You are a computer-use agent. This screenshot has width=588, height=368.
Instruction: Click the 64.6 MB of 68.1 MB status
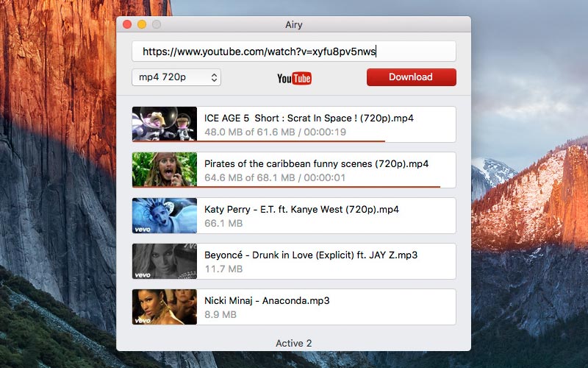click(275, 177)
